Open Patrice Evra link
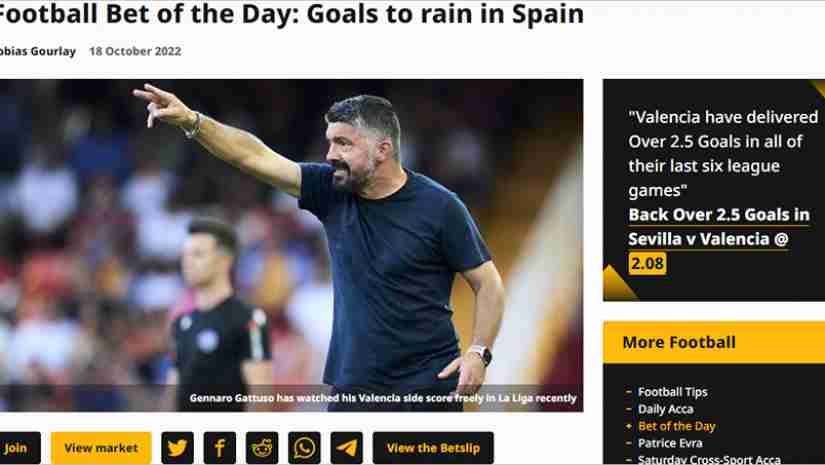Viewport: 825px width, 465px height. [x=670, y=443]
